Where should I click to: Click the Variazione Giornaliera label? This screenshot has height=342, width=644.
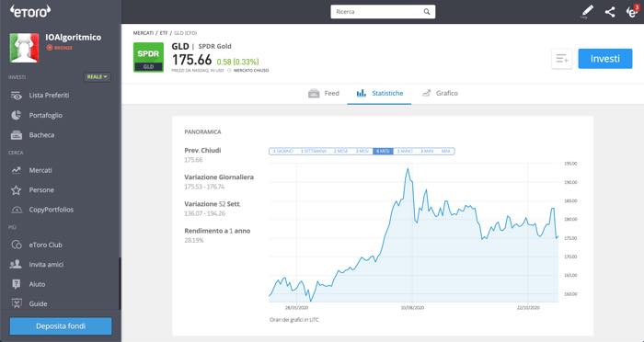(x=219, y=177)
